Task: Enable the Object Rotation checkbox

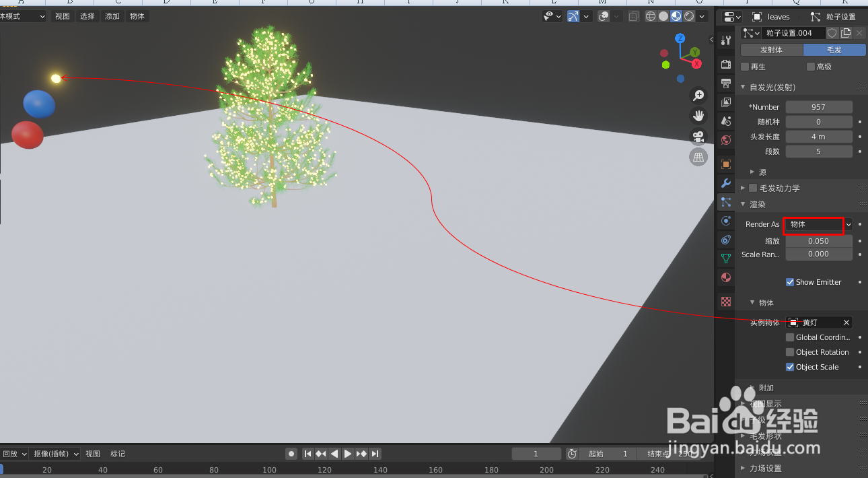Action: (x=790, y=352)
